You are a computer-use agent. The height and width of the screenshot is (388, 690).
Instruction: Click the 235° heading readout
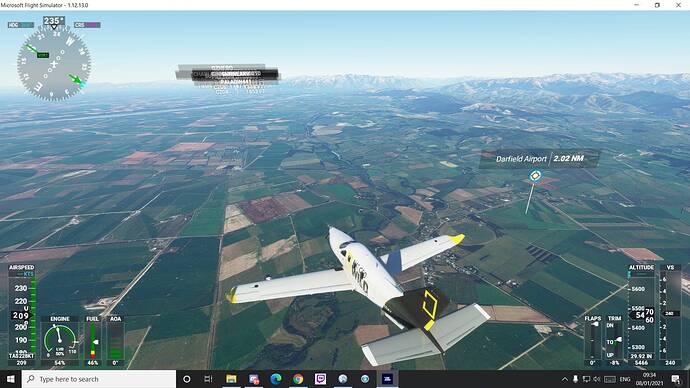click(54, 21)
